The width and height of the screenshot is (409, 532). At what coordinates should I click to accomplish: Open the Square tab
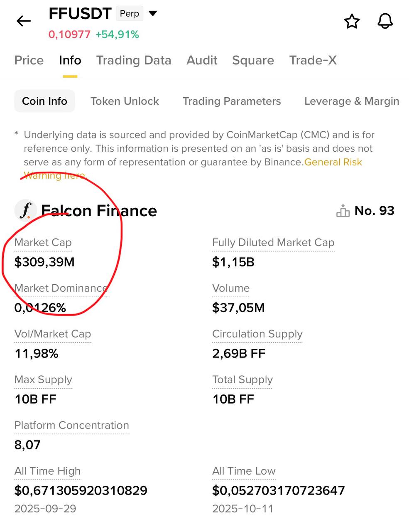253,60
